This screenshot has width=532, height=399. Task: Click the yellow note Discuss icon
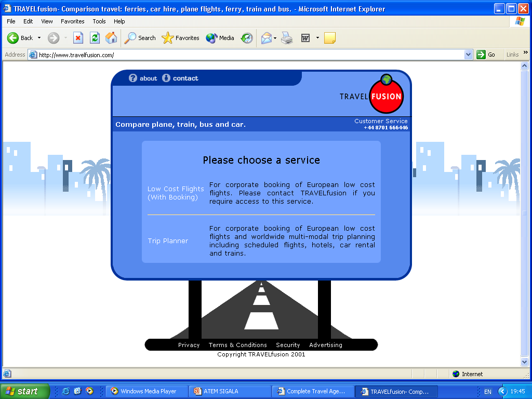tap(330, 38)
